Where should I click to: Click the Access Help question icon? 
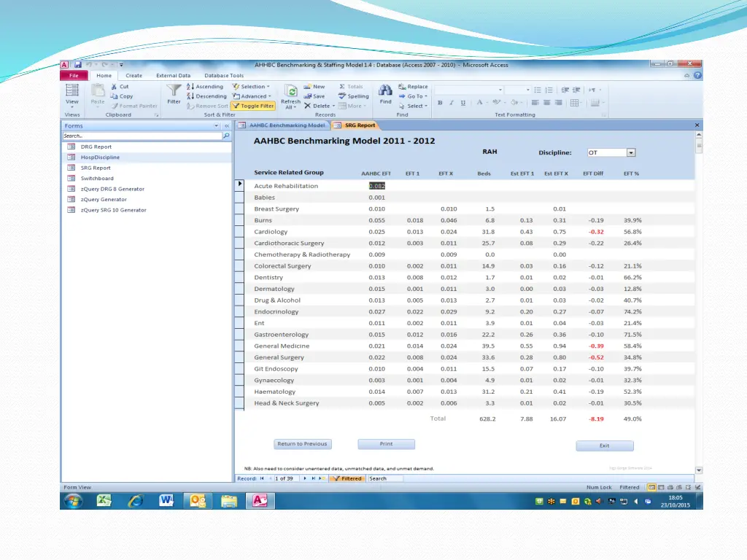pos(697,75)
